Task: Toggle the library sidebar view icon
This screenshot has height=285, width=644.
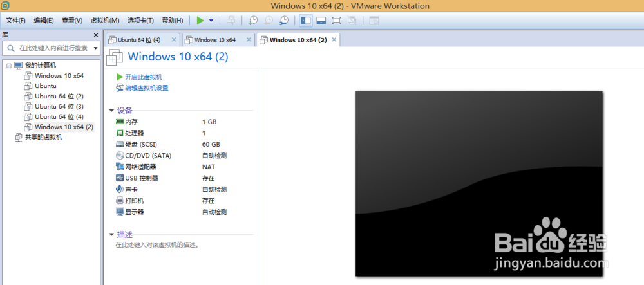Action: (x=305, y=21)
